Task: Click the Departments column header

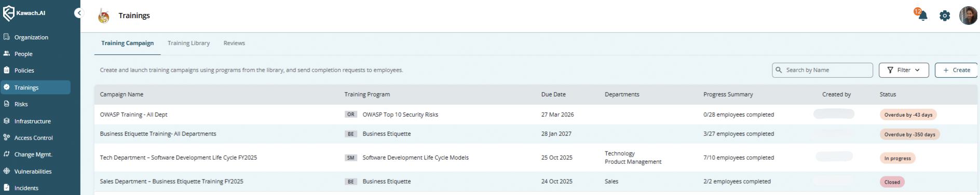Action: (622, 94)
